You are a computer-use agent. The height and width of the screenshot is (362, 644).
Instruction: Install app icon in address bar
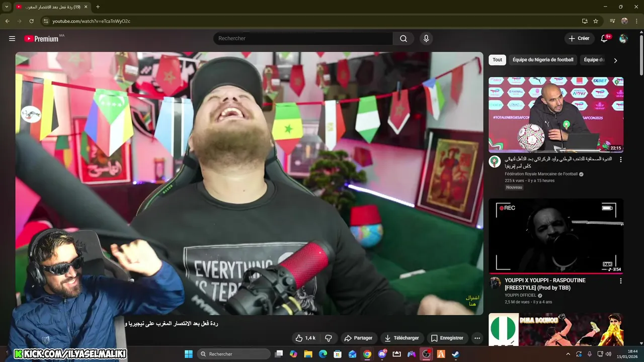pos(585,21)
